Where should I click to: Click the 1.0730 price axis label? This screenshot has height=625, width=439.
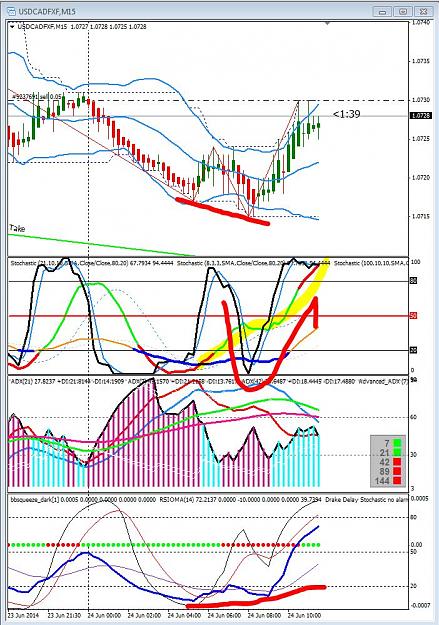click(421, 100)
